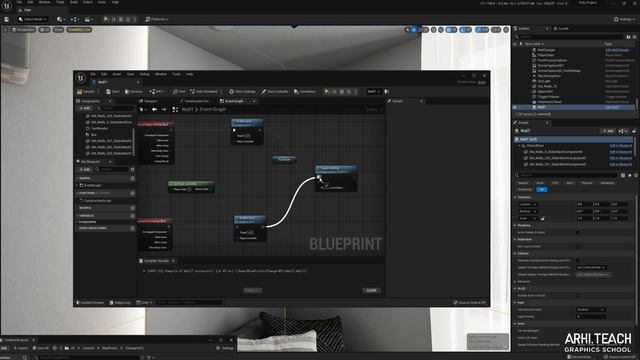The height and width of the screenshot is (360, 640).
Task: Open File menu in Blueprint editor
Action: pos(93,74)
